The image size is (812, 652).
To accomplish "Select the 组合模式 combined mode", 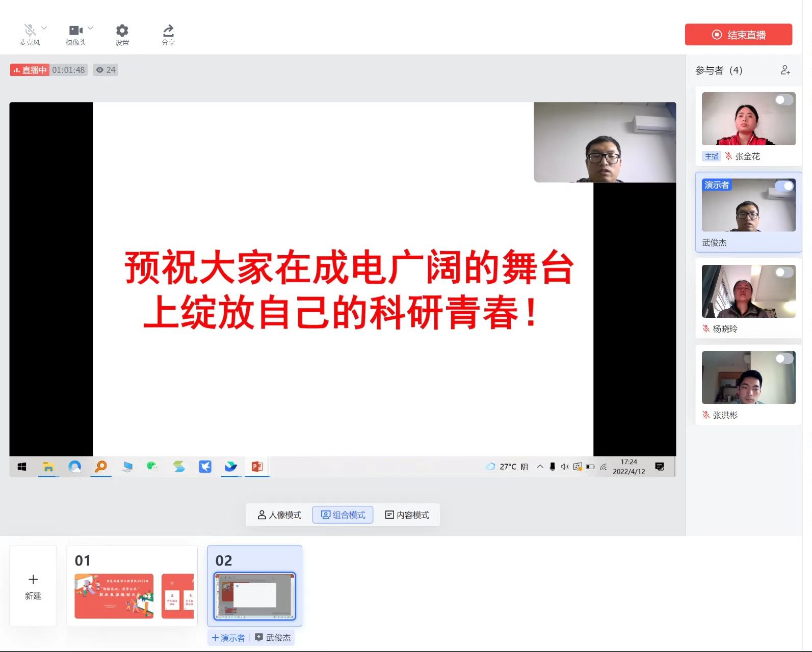I will [343, 515].
